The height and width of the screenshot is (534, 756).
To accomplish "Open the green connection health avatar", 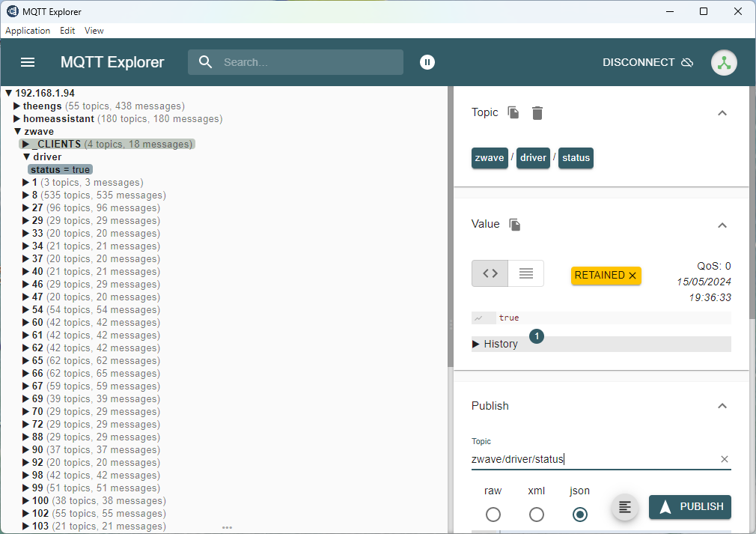I will [724, 63].
